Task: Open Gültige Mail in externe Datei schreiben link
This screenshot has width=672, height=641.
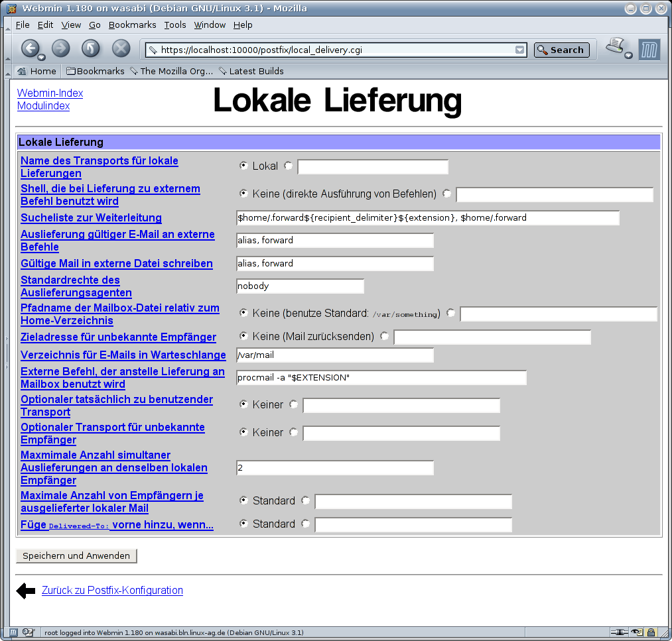Action: pos(117,263)
